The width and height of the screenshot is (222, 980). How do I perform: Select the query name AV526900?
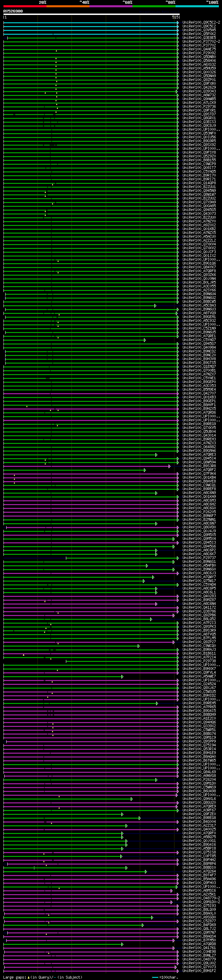13,11
